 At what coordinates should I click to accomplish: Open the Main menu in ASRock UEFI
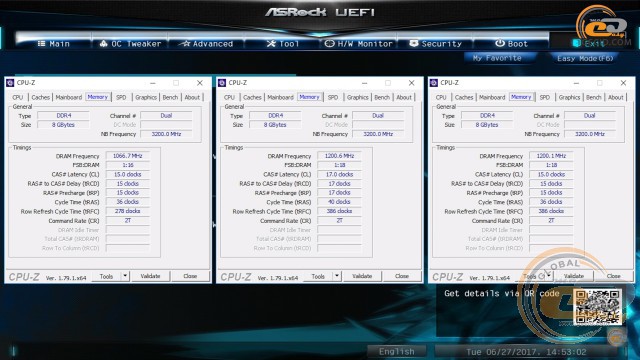pos(53,44)
